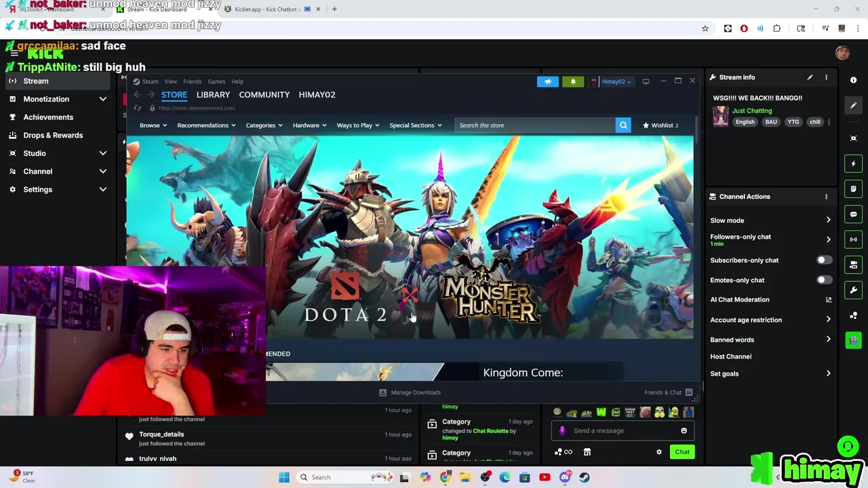868x488 pixels.
Task: Expand Studio sidebar section
Action: pyautogui.click(x=102, y=153)
